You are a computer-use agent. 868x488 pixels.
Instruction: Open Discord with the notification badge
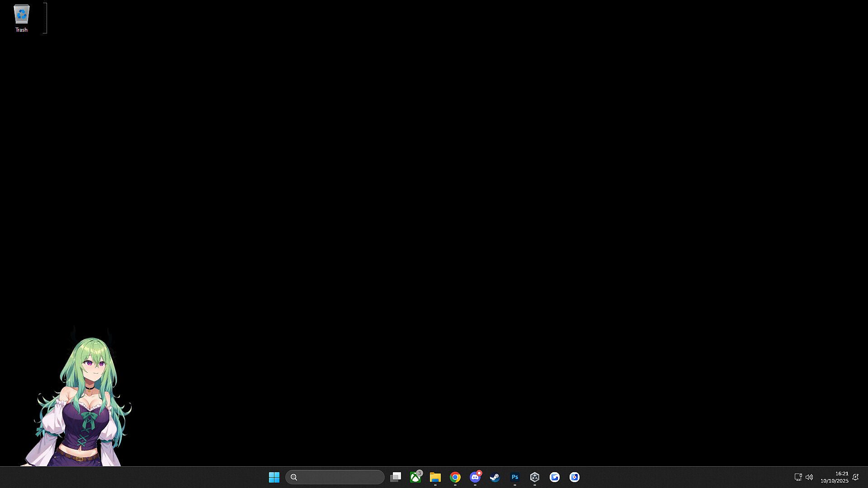tap(475, 477)
